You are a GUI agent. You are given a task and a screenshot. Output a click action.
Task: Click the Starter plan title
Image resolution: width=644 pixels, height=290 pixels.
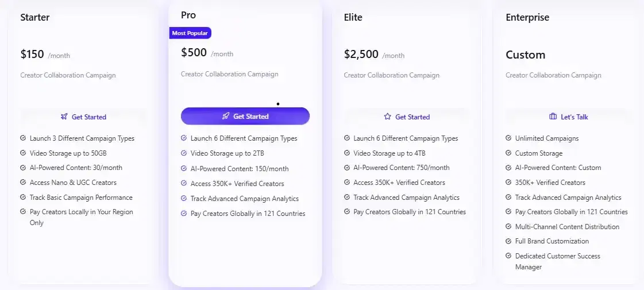35,17
